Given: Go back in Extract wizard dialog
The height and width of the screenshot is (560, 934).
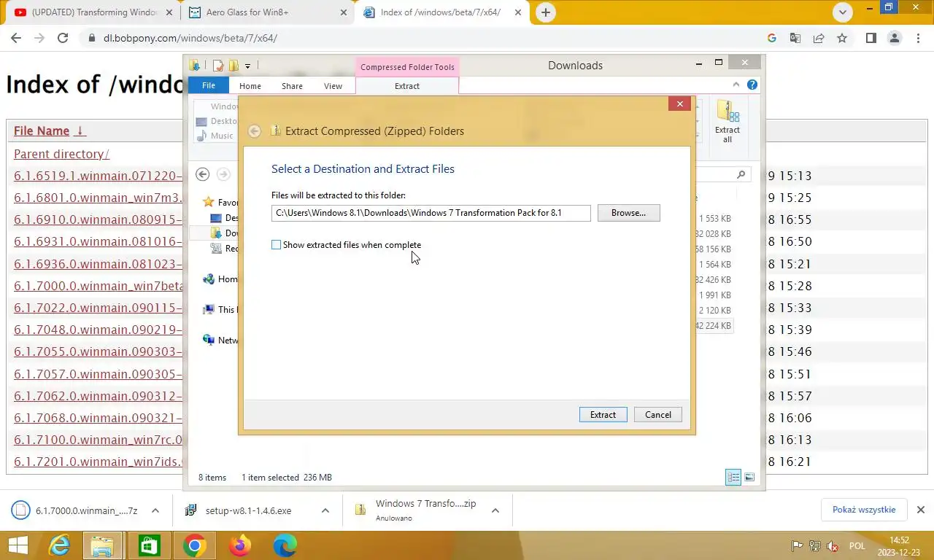Looking at the screenshot, I should tap(254, 131).
